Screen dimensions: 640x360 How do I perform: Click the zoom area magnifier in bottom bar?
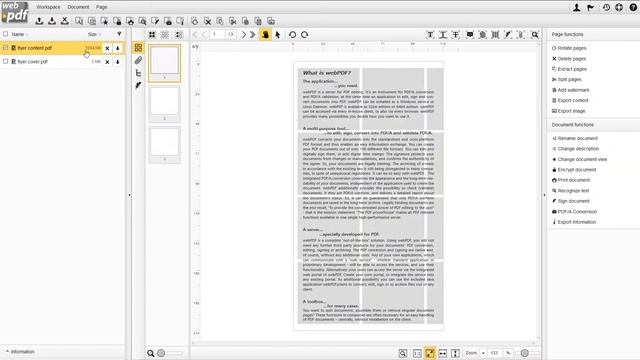[x=402, y=353]
